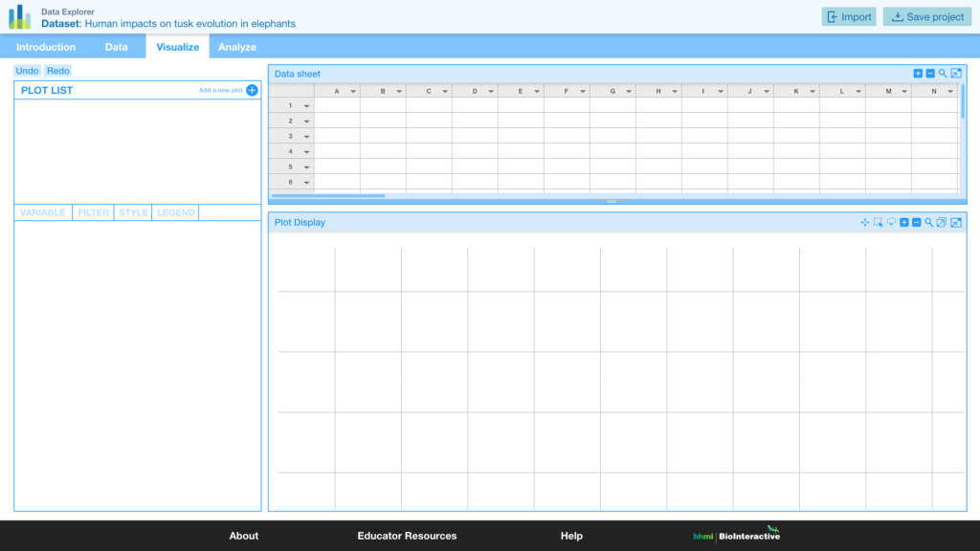Viewport: 980px width, 551px height.
Task: Zoom in on the Plot Display
Action: point(904,221)
